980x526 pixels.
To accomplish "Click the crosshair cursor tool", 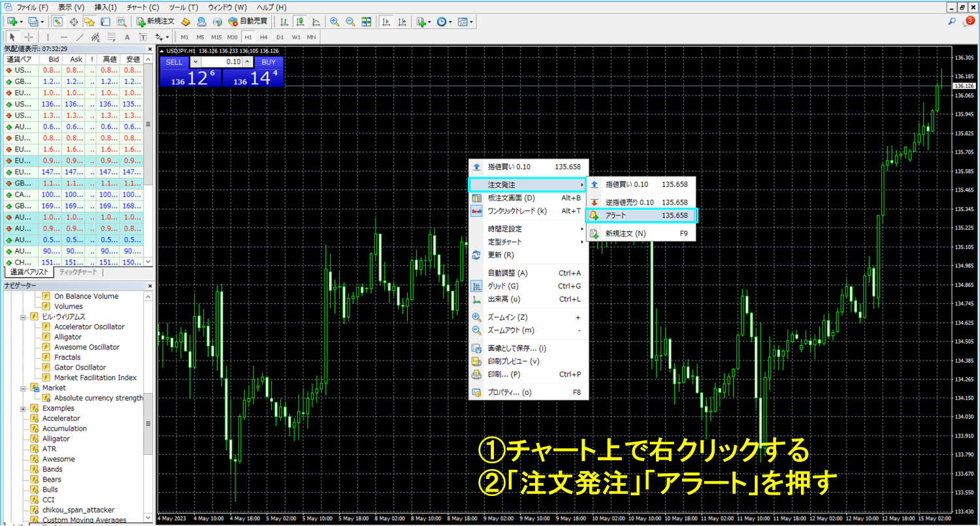I will coord(28,37).
